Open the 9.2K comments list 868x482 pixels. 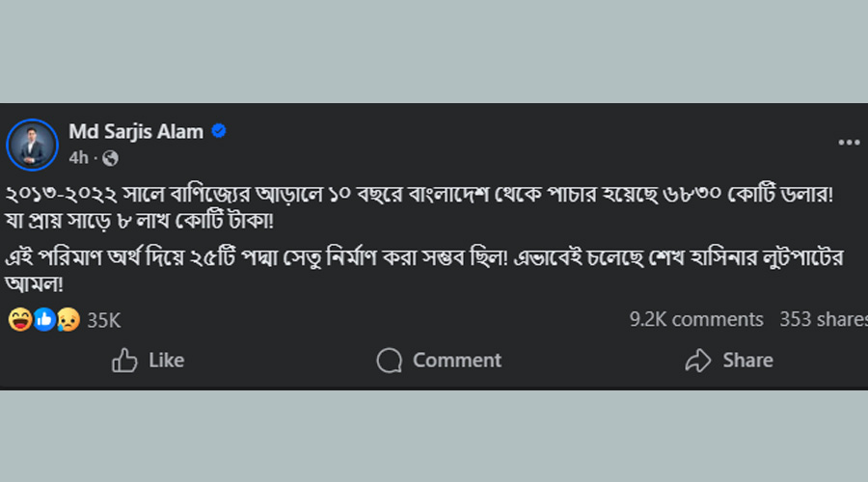point(695,319)
